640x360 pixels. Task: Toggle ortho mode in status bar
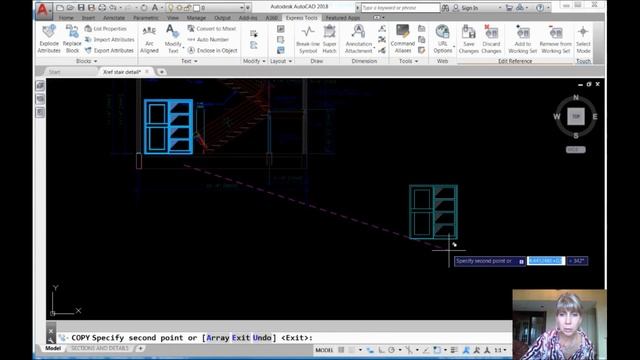point(381,350)
